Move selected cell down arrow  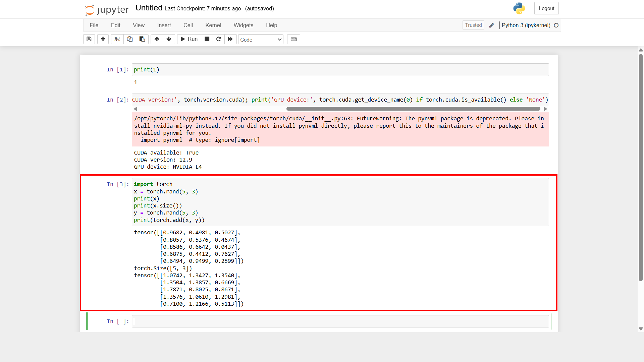pos(169,39)
